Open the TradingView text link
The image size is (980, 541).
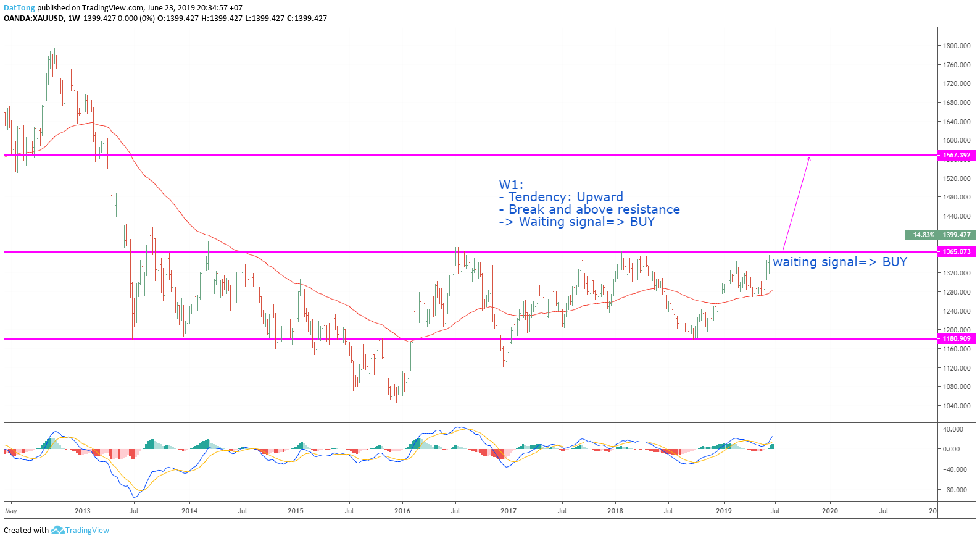click(87, 531)
